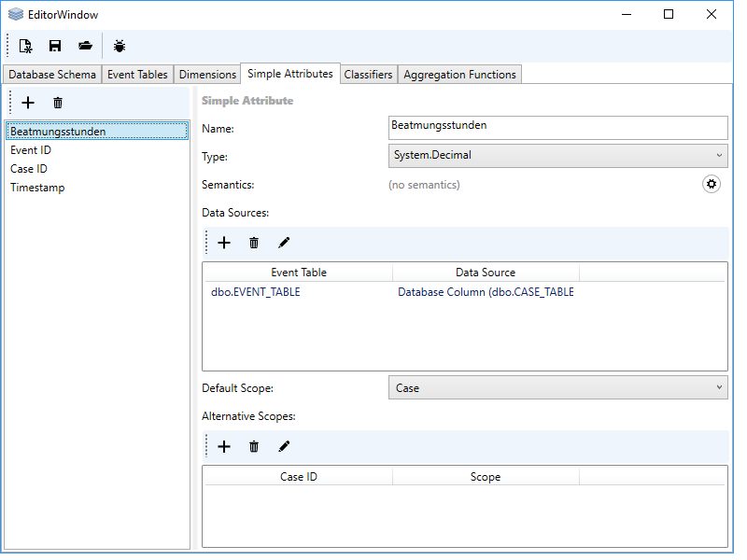Expand the Default Scope dropdown
Viewport: 747px width, 560px height.
557,387
